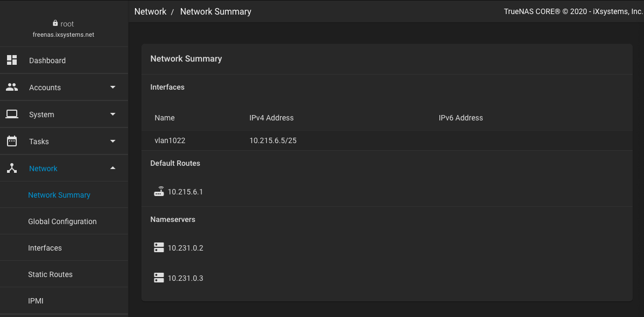Click the vlan1022 interface row
Image resolution: width=644 pixels, height=317 pixels.
pos(170,140)
